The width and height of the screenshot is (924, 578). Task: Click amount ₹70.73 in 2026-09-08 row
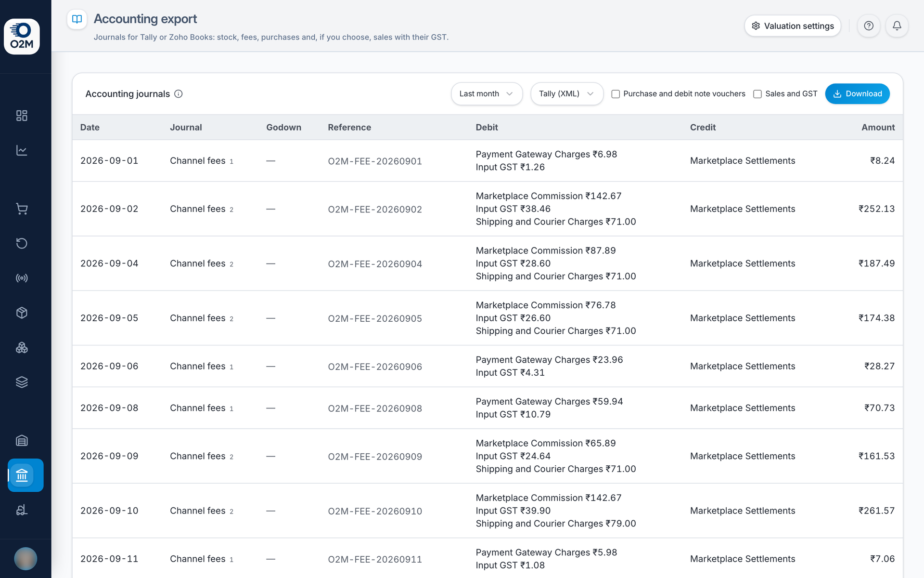point(879,408)
